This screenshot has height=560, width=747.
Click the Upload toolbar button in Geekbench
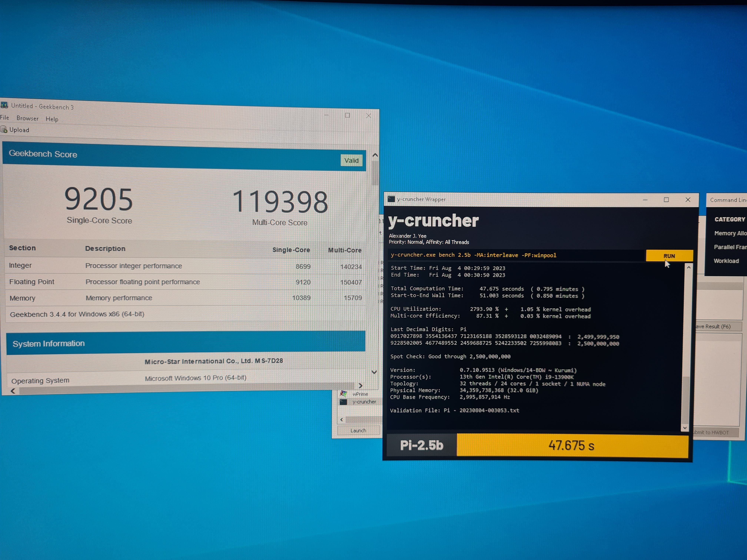15,130
